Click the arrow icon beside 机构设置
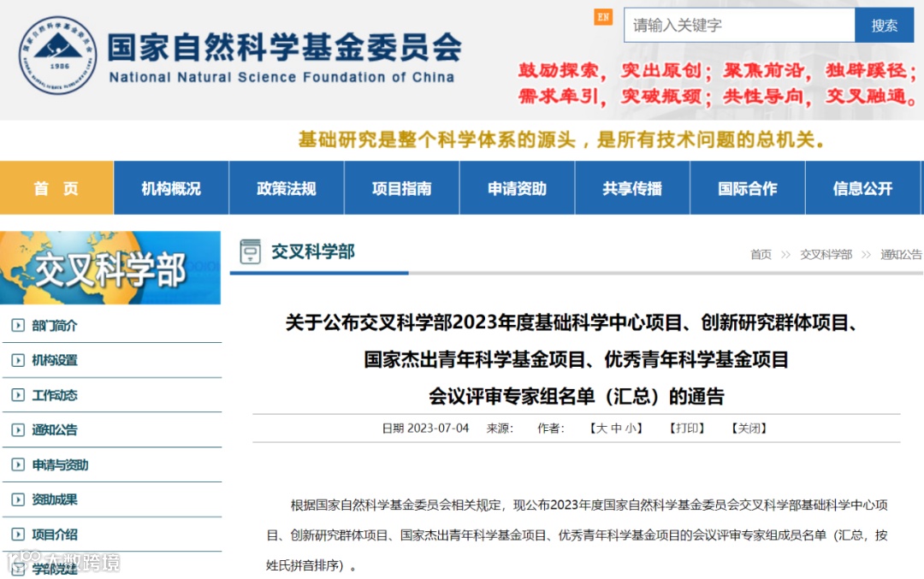The width and height of the screenshot is (924, 579). 18,360
